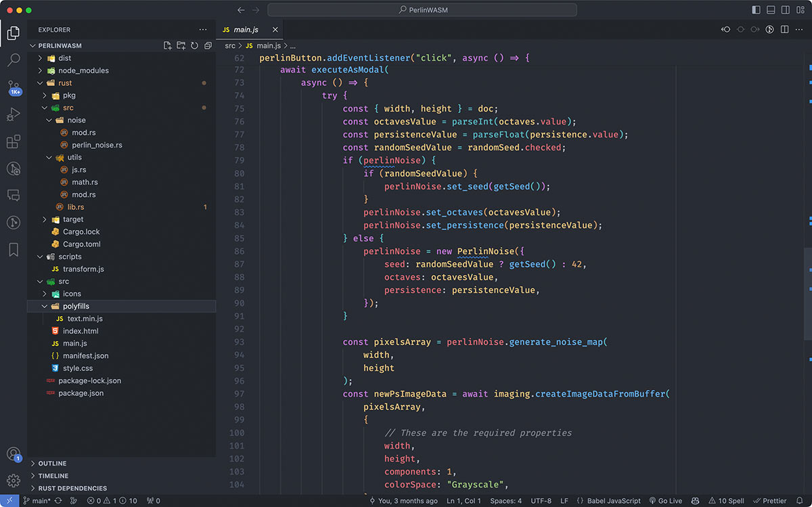
Task: Open the Accounts icon at activity bar bottom
Action: click(14, 454)
